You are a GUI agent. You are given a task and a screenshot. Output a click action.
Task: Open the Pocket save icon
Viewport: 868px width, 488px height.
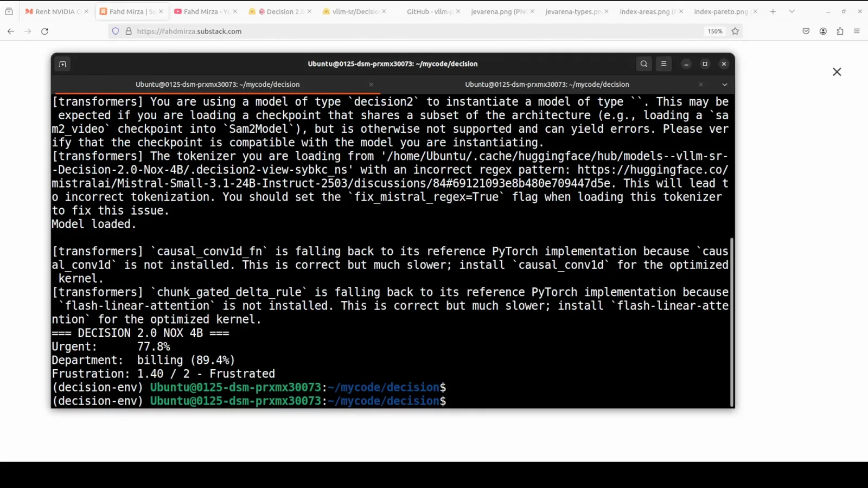click(x=806, y=31)
